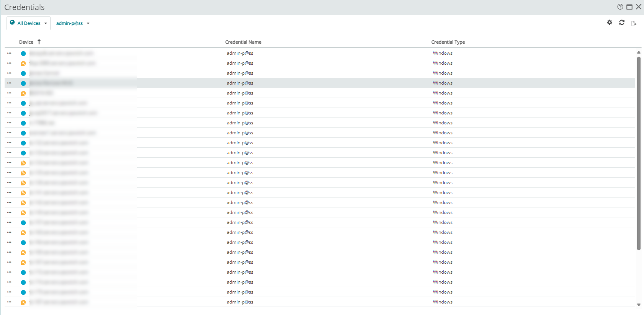Maximize the Credentials panel
This screenshot has height=315, width=644.
click(x=629, y=7)
